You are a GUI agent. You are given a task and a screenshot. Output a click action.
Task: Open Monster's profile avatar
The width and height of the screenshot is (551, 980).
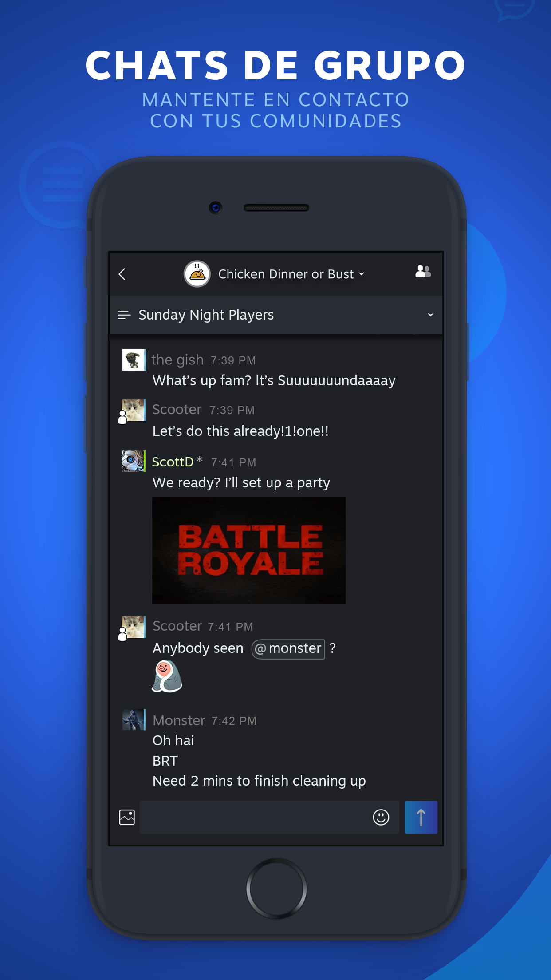point(134,719)
